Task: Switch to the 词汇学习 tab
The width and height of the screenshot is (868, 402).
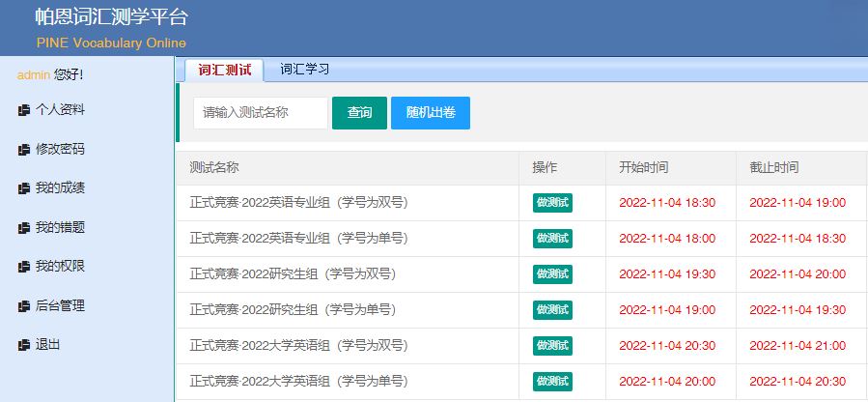Action: (304, 70)
